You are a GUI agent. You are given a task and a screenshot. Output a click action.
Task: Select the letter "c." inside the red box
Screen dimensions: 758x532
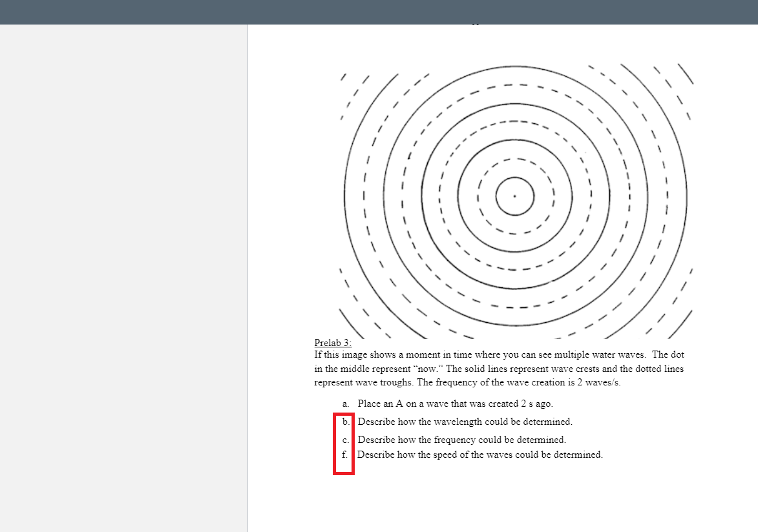pyautogui.click(x=346, y=440)
